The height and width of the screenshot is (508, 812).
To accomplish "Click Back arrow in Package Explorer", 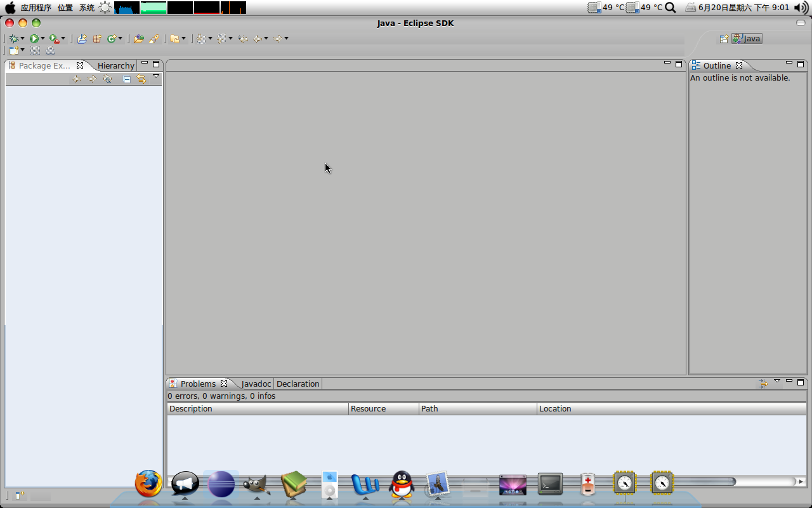I will tap(77, 79).
